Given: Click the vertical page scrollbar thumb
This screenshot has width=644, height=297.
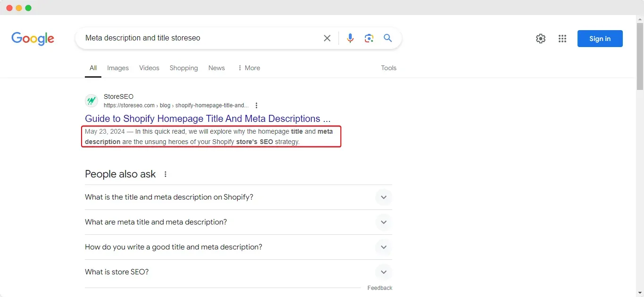Looking at the screenshot, I should point(640,56).
